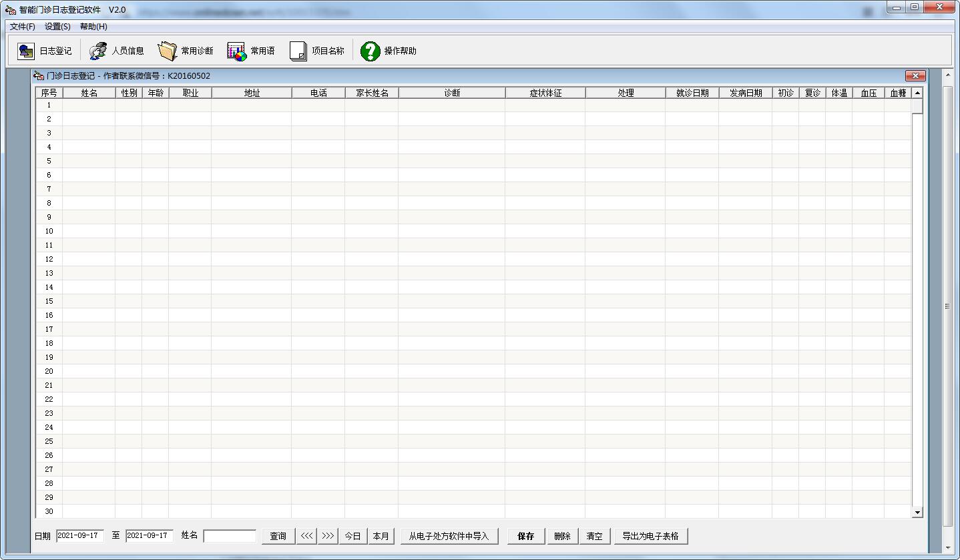The height and width of the screenshot is (560, 960).
Task: Click the 初诊 column header
Action: click(x=786, y=93)
